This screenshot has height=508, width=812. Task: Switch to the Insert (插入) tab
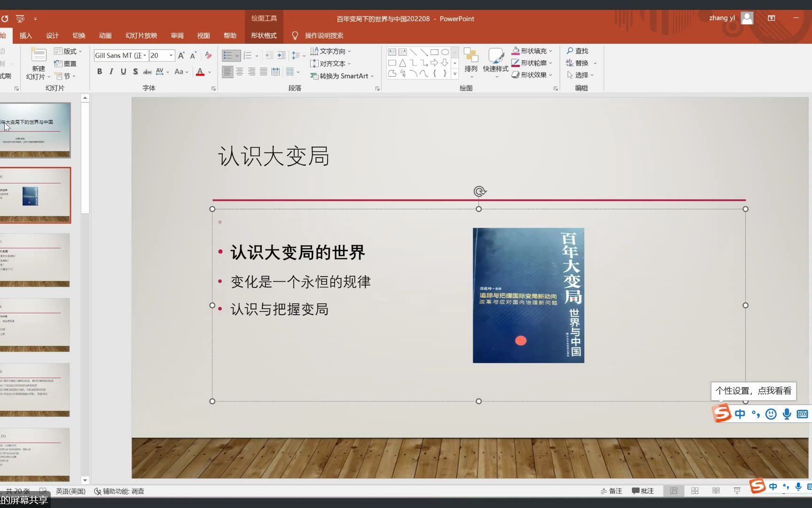click(x=26, y=36)
